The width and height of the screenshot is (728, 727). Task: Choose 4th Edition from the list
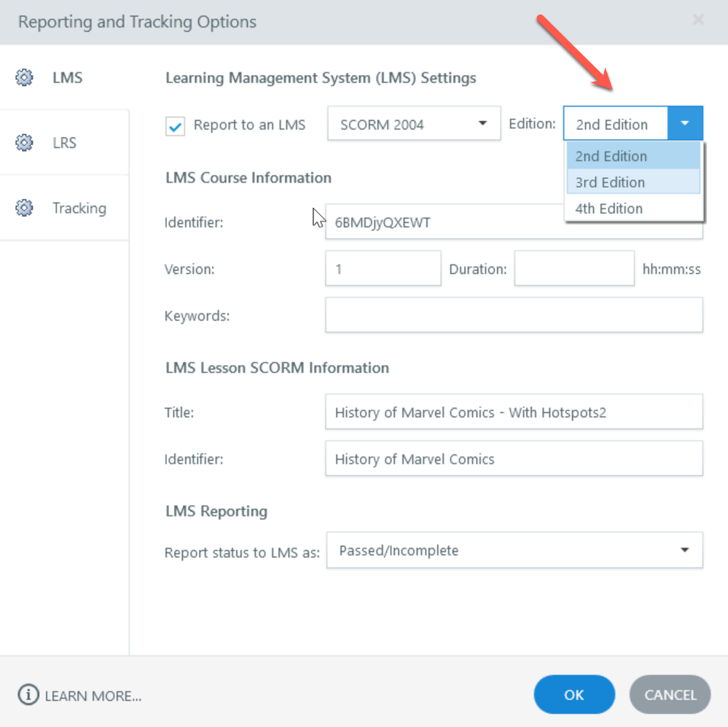[x=633, y=208]
